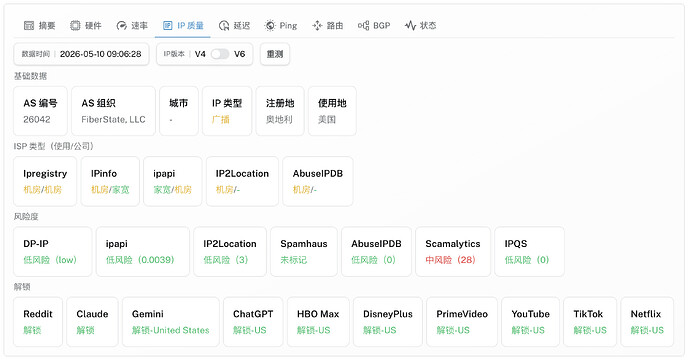The image size is (690, 360).
Task: Click the DP-IP 低风险 (low) card
Action: point(52,252)
